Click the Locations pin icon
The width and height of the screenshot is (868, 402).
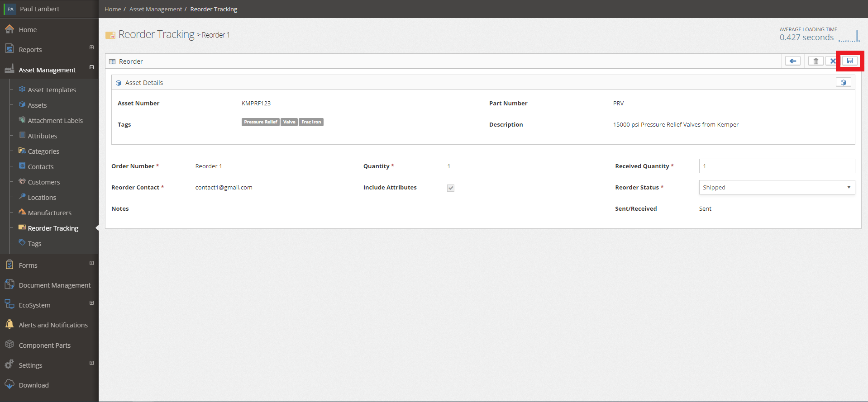pyautogui.click(x=22, y=197)
